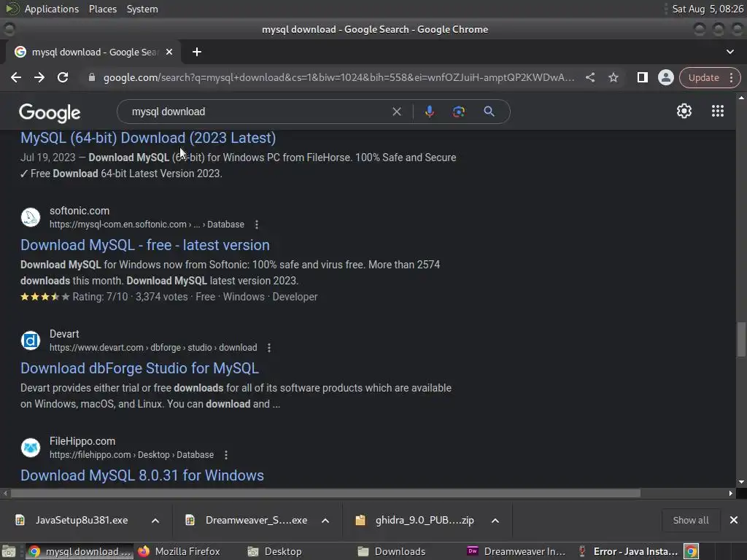Screen dimensions: 747x560
Task: Open more options for Devart result
Action: (269, 348)
